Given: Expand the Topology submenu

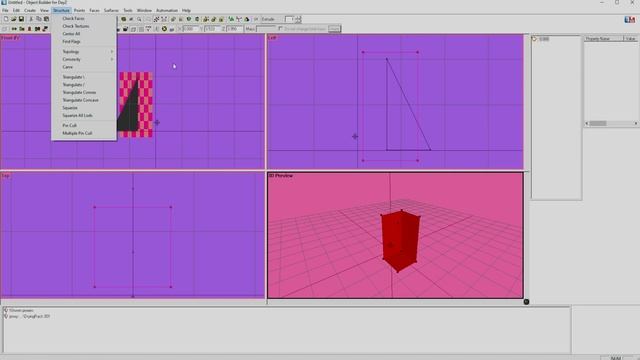Looking at the screenshot, I should pos(84,52).
